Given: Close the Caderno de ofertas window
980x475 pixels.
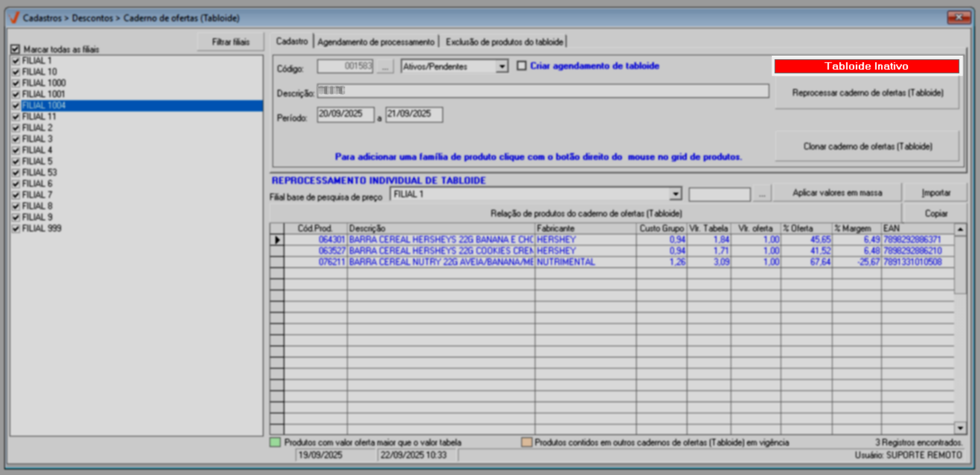Looking at the screenshot, I should point(959,17).
